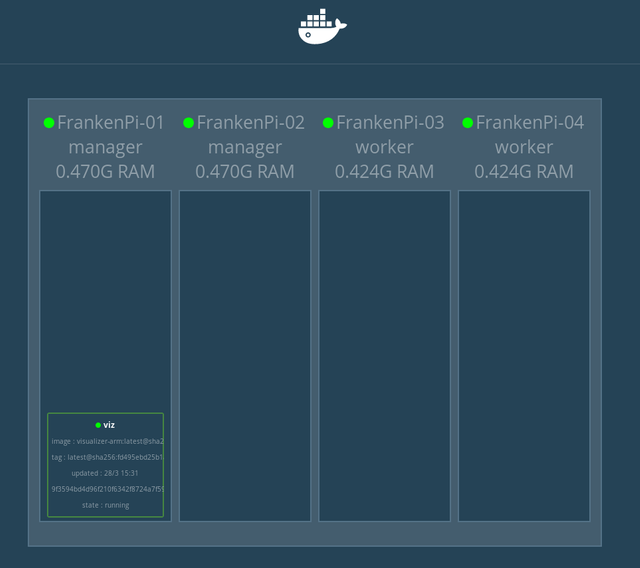Click FrankenPi-03 green status dot
This screenshot has height=568, width=640.
328,123
